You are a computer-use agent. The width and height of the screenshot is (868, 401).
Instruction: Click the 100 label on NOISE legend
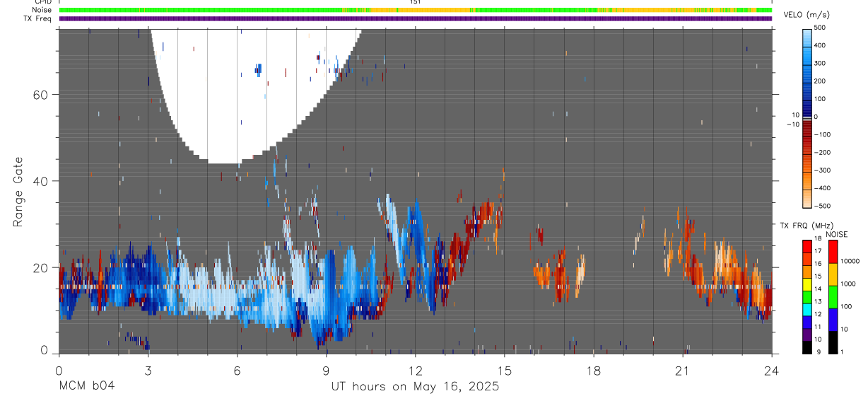pos(847,307)
